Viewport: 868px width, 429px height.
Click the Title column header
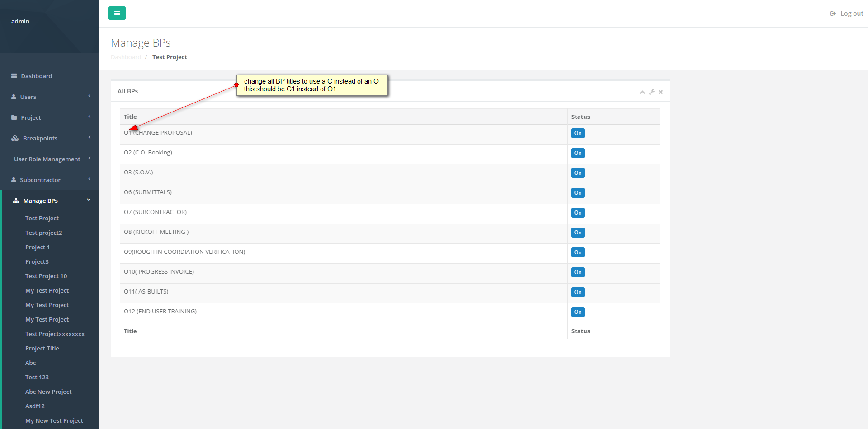(130, 117)
